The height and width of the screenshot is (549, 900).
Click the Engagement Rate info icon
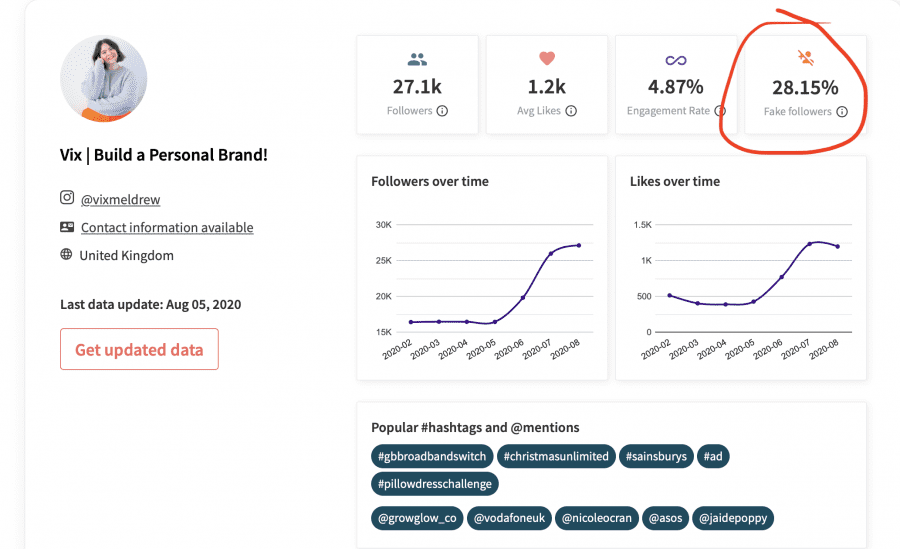(719, 111)
